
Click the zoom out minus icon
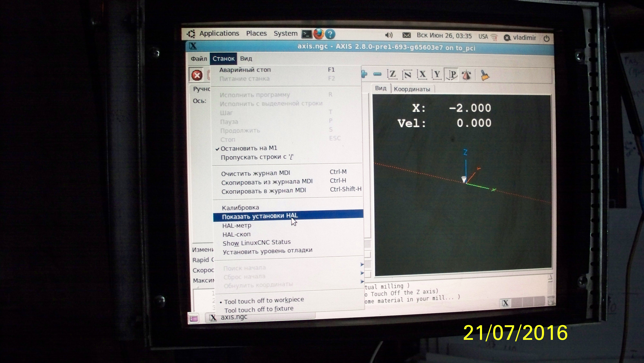pyautogui.click(x=377, y=74)
